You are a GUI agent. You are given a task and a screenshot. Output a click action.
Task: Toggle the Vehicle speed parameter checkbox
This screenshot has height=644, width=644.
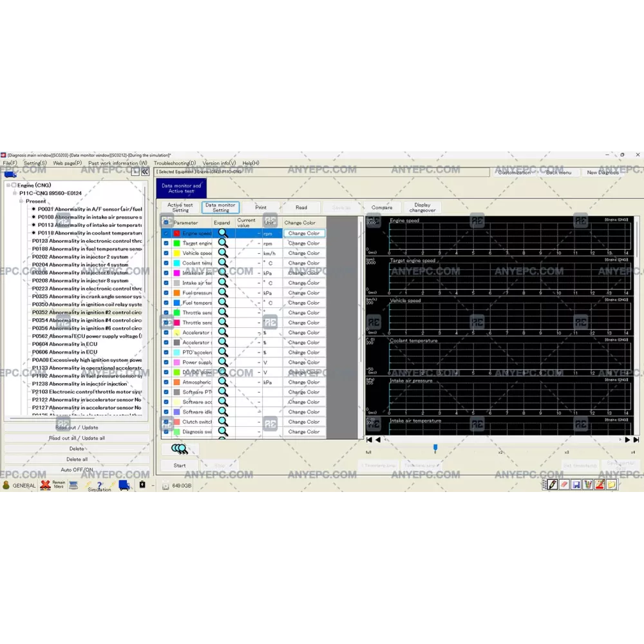(166, 253)
